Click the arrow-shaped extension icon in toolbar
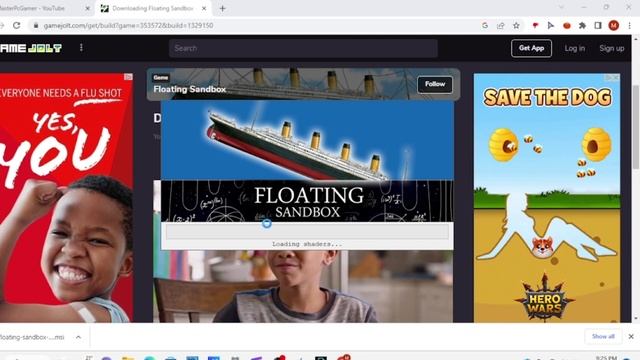This screenshot has width=640, height=360. click(551, 25)
